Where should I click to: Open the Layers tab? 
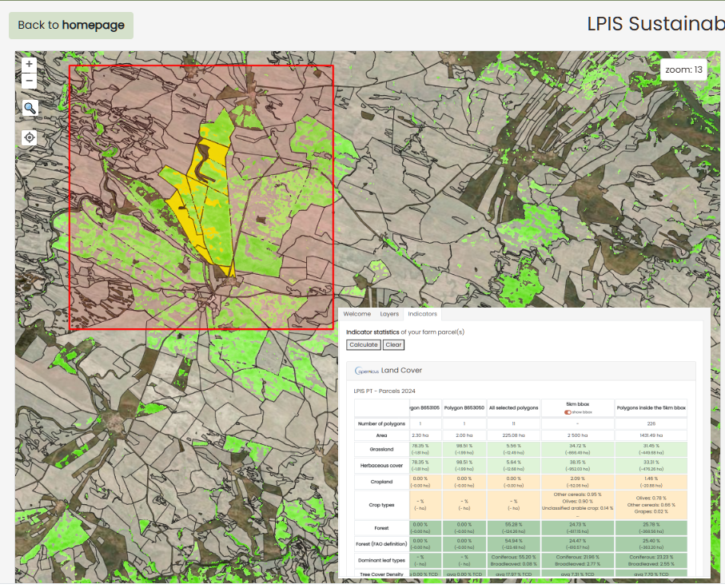389,314
